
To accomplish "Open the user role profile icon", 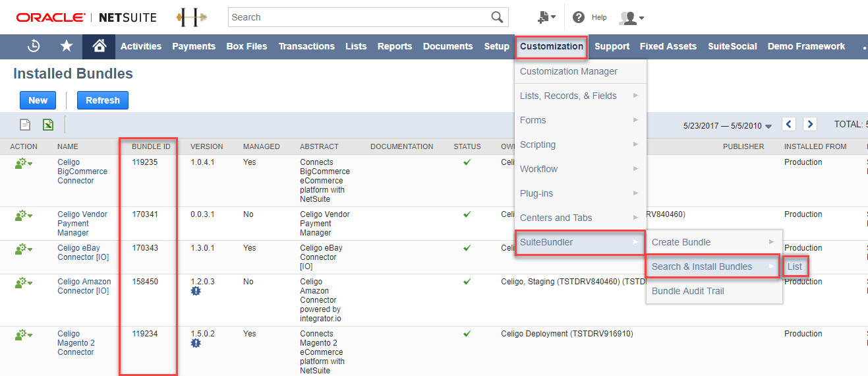I will [x=631, y=18].
